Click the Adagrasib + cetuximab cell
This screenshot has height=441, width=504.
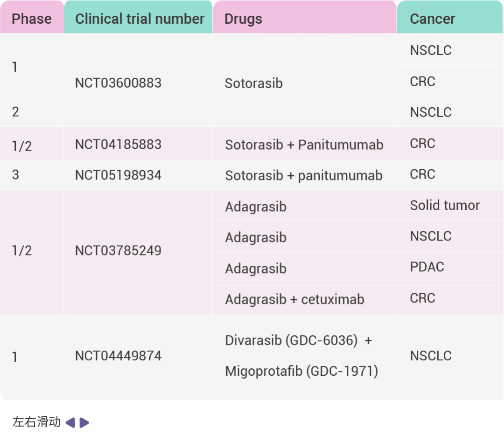coord(294,299)
